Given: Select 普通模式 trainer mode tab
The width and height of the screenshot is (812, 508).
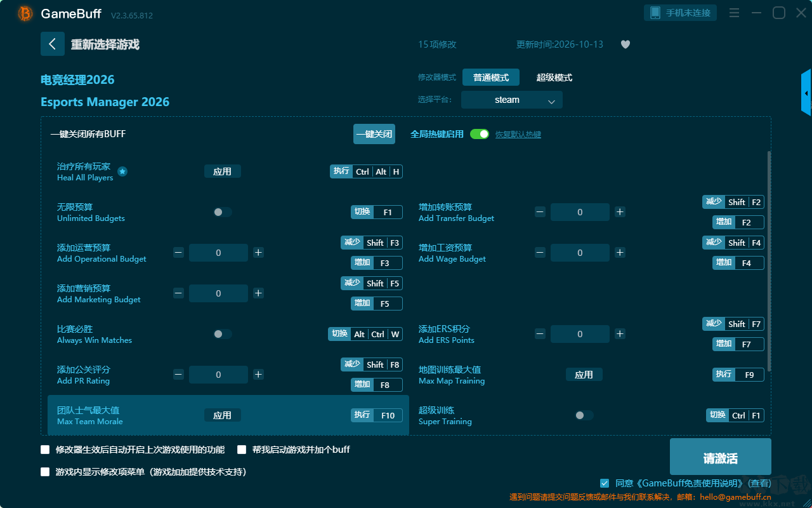Looking at the screenshot, I should pyautogui.click(x=491, y=77).
